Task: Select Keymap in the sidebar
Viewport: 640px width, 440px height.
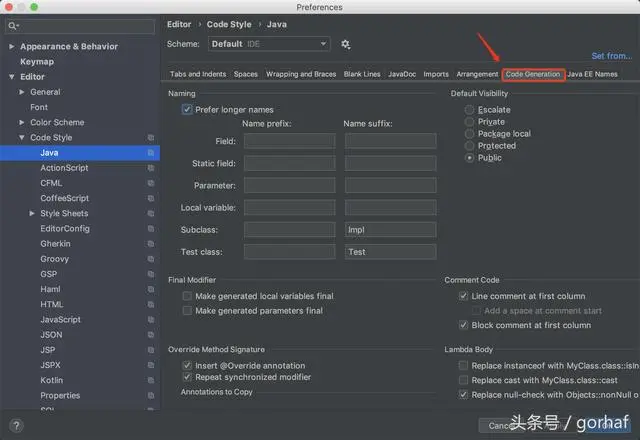Action: 37,62
